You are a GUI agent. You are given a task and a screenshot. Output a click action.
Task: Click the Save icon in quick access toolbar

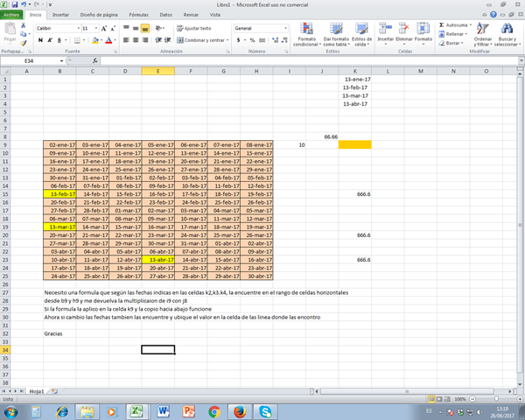click(15, 4)
